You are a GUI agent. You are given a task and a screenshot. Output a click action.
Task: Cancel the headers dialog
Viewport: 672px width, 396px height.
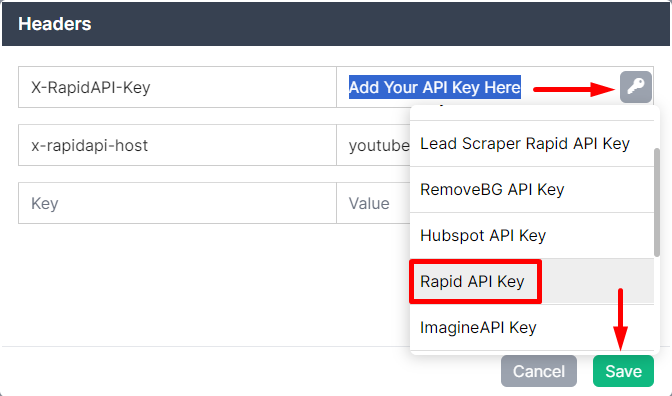tap(539, 371)
